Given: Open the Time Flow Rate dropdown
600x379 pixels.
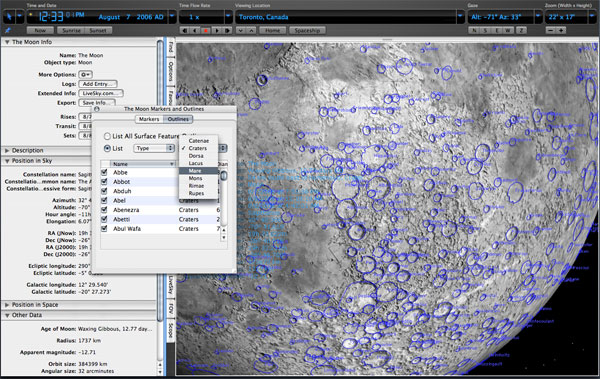Looking at the screenshot, I should tap(228, 17).
